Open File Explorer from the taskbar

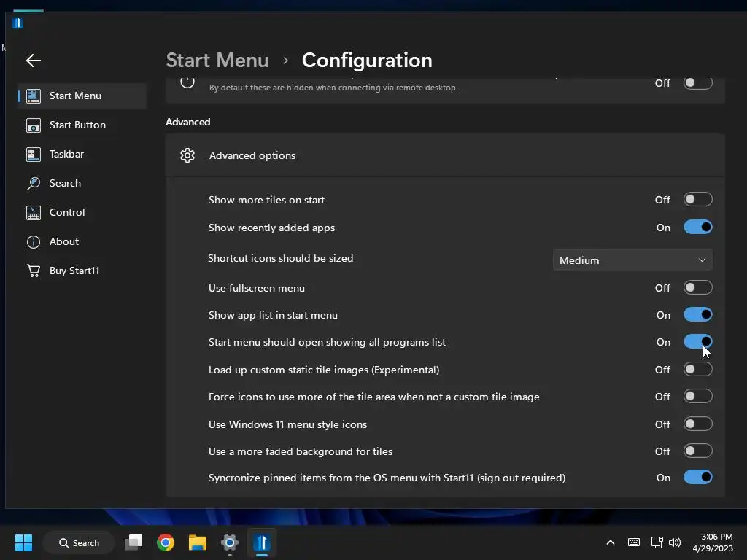coord(197,542)
